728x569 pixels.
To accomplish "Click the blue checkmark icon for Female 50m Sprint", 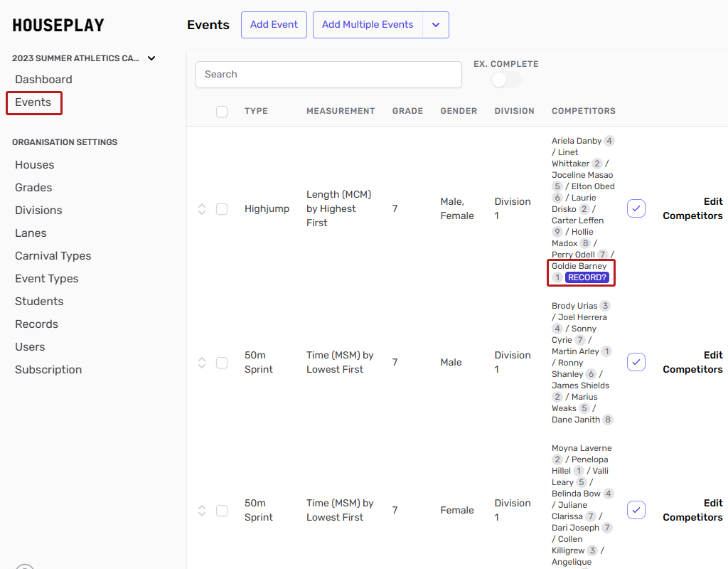I will pos(636,510).
